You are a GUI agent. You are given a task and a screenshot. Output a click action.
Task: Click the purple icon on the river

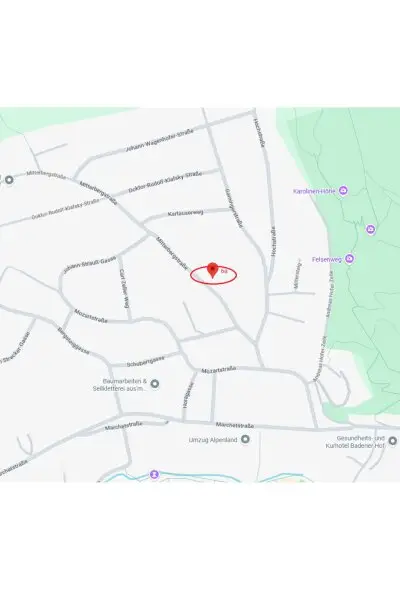[x=154, y=474]
